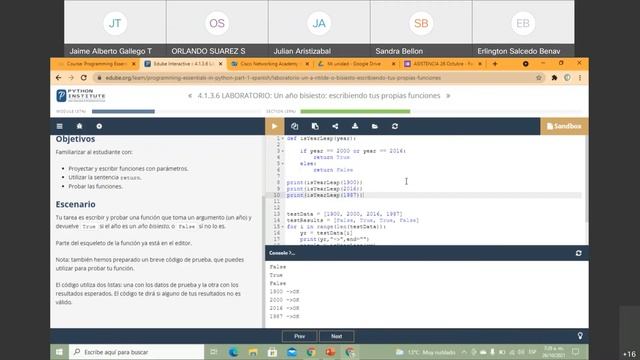Image resolution: width=640 pixels, height=360 pixels.
Task: Click Erlington Salcedo participant tile
Action: [523, 28]
